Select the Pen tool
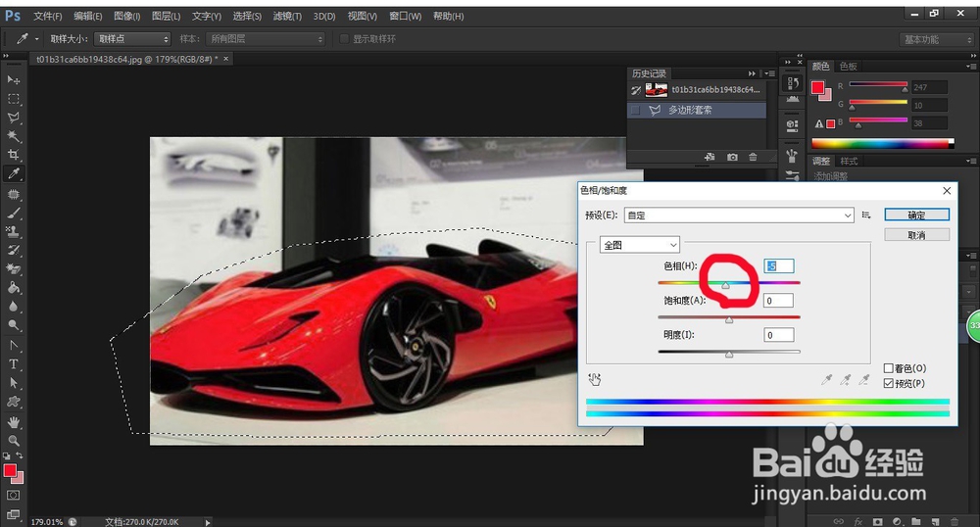The height and width of the screenshot is (527, 980). [x=13, y=346]
